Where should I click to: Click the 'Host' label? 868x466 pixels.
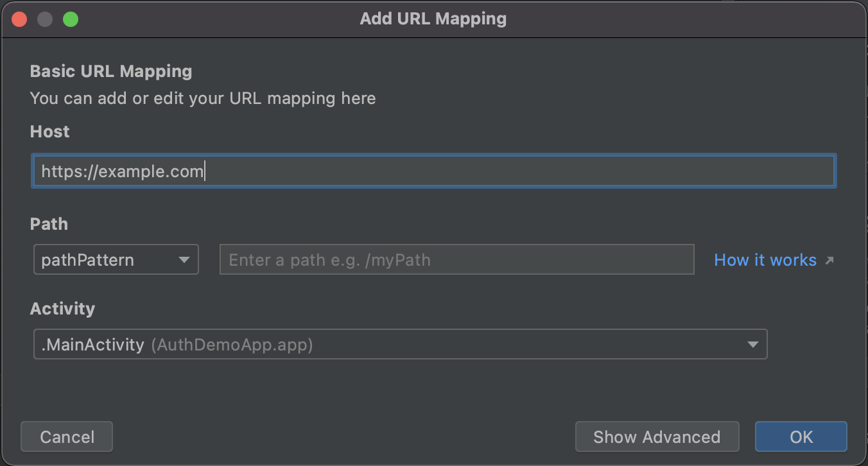coord(49,132)
